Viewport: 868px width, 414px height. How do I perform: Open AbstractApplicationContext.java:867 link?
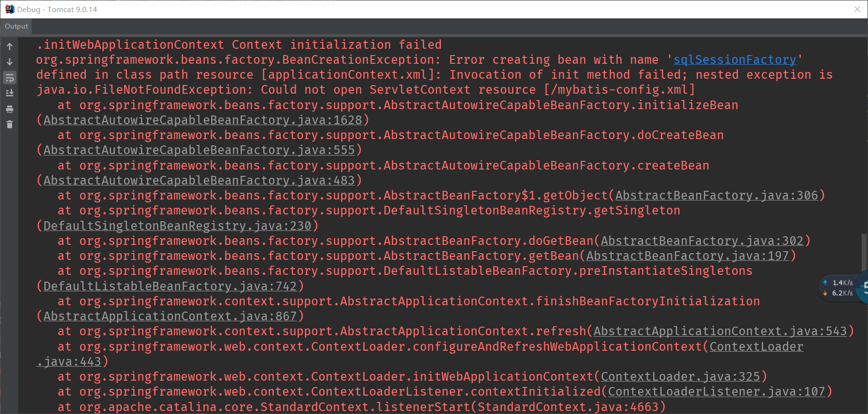point(170,316)
